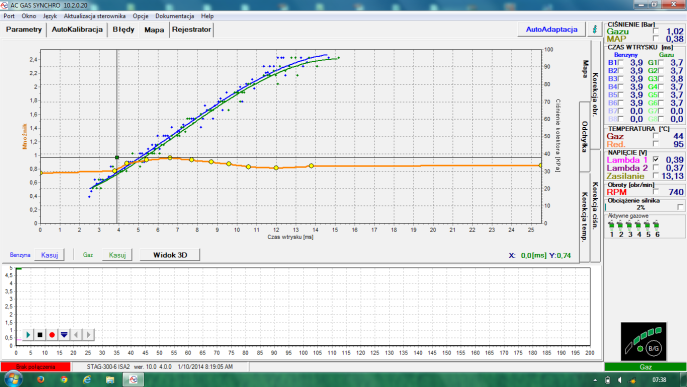Toggle the Obciążenie silnika checkbox
The image size is (687, 387).
680,207
